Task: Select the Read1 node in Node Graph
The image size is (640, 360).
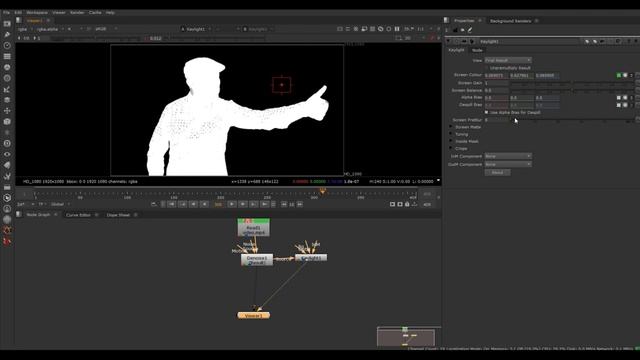Action: [253, 227]
